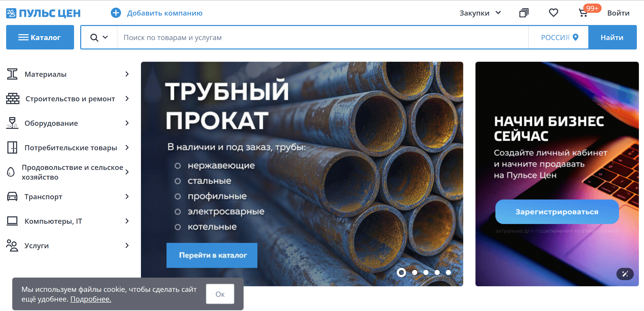The height and width of the screenshot is (311, 644).
Task: Open the search type dropdown arrow
Action: (x=105, y=37)
